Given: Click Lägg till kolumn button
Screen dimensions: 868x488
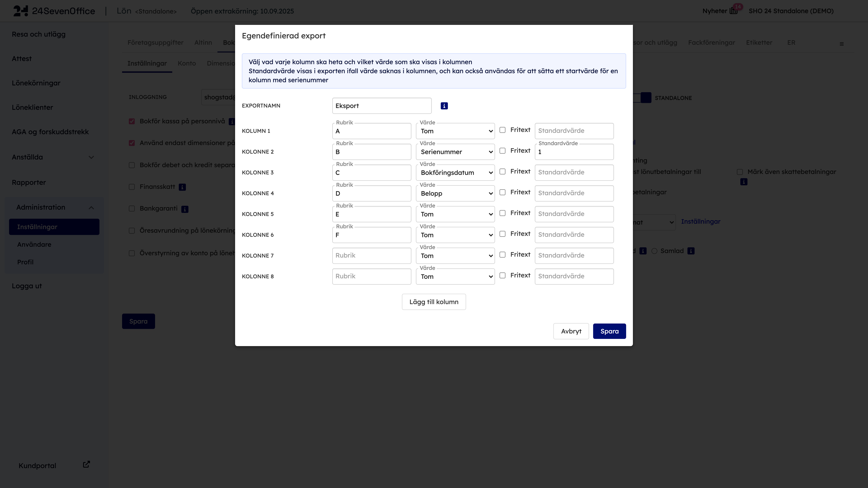Looking at the screenshot, I should point(434,302).
